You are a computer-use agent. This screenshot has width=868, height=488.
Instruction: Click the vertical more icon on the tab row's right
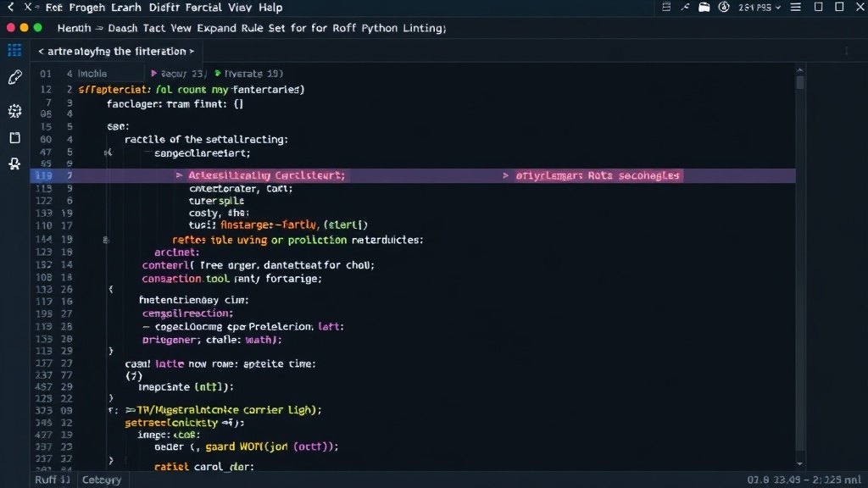847,51
